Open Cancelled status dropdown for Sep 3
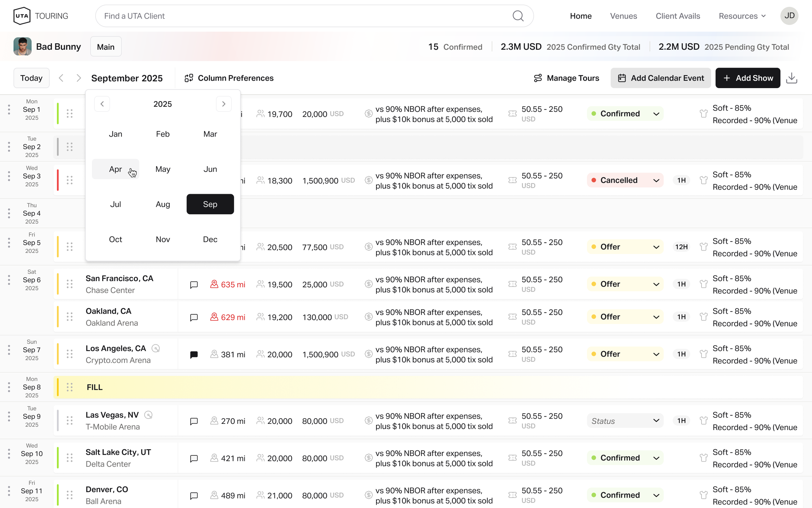Viewport: 812px width, 508px height. pyautogui.click(x=625, y=180)
